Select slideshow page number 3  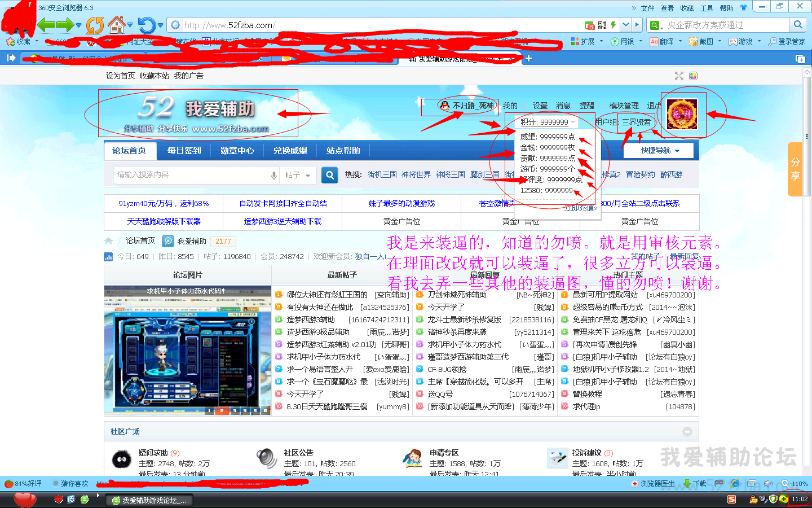coord(234,411)
